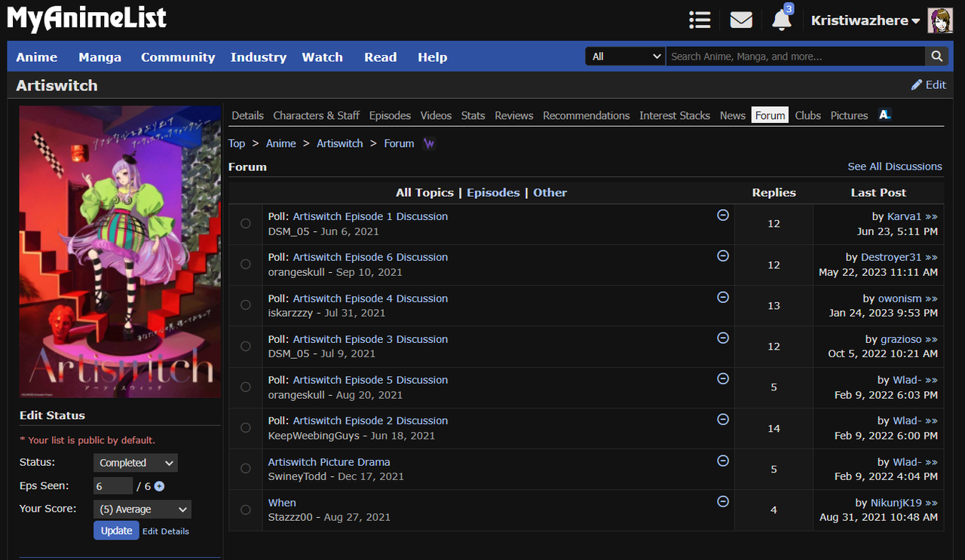965x560 pixels.
Task: Expand the Kristiwazhere account menu
Action: [865, 20]
